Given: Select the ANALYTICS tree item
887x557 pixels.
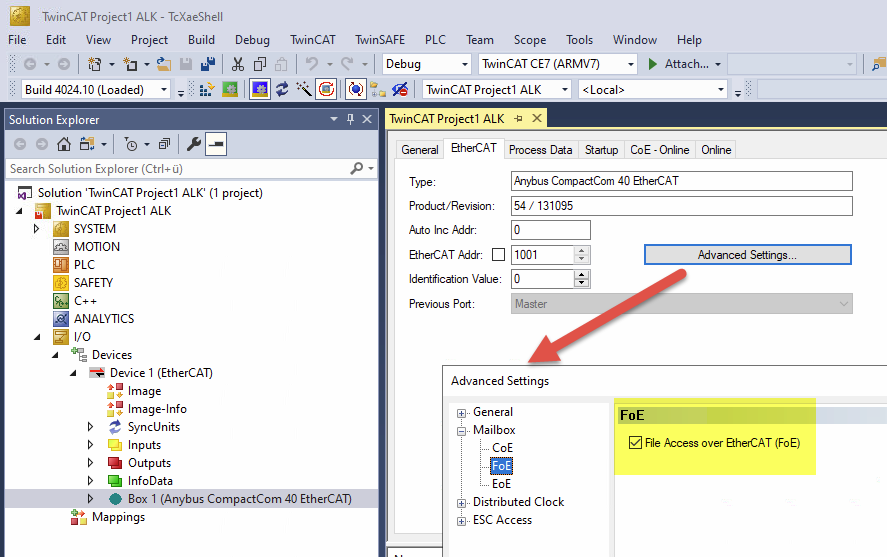Looking at the screenshot, I should pos(104,319).
